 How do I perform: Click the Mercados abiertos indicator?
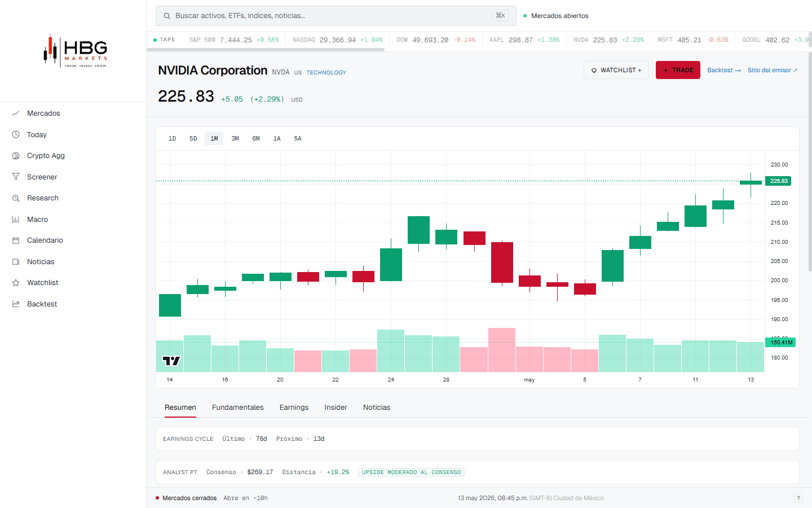pyautogui.click(x=556, y=16)
